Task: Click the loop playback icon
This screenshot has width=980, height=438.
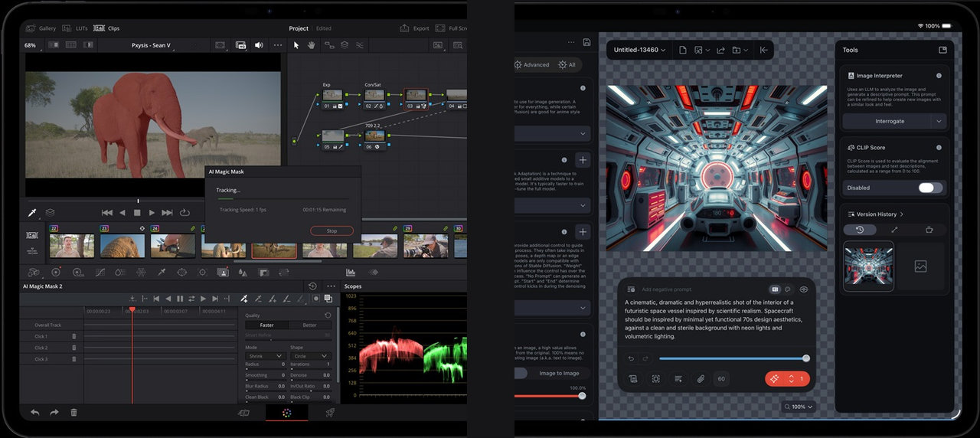Action: pos(185,212)
